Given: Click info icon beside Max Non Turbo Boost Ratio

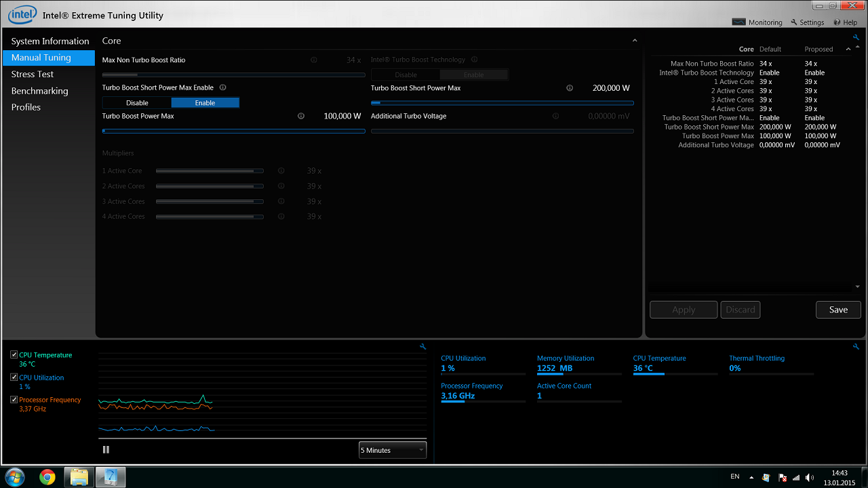Looking at the screenshot, I should pyautogui.click(x=314, y=60).
